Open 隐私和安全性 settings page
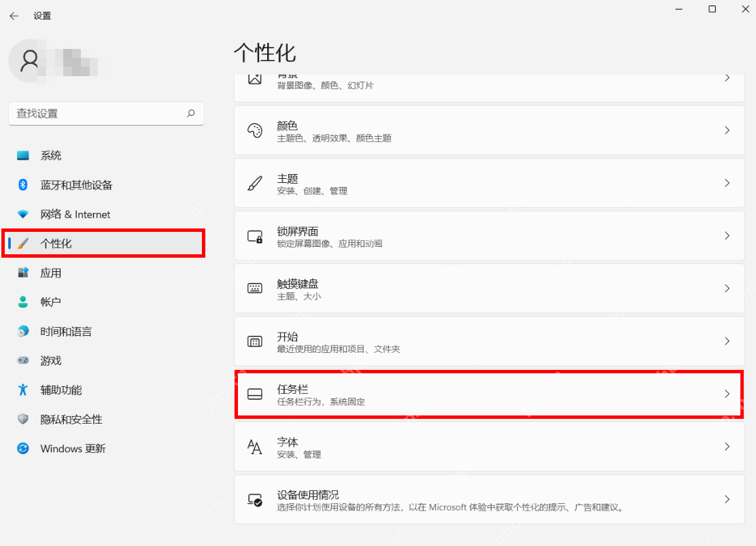The image size is (756, 546). (x=106, y=419)
